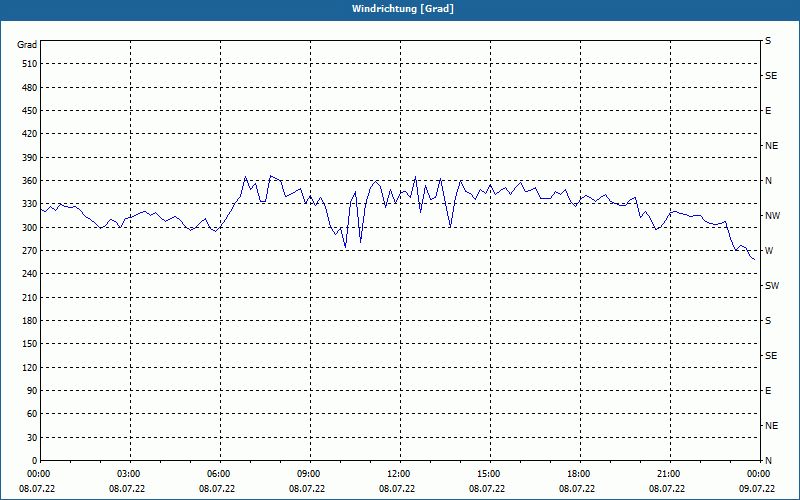Click the "300" y-axis value
This screenshot has width=800, height=500.
[30, 228]
